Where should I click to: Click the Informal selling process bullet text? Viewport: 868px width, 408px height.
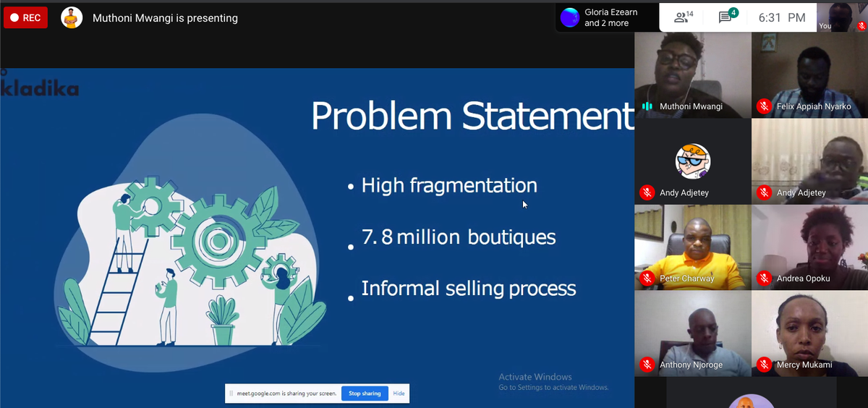tap(469, 289)
